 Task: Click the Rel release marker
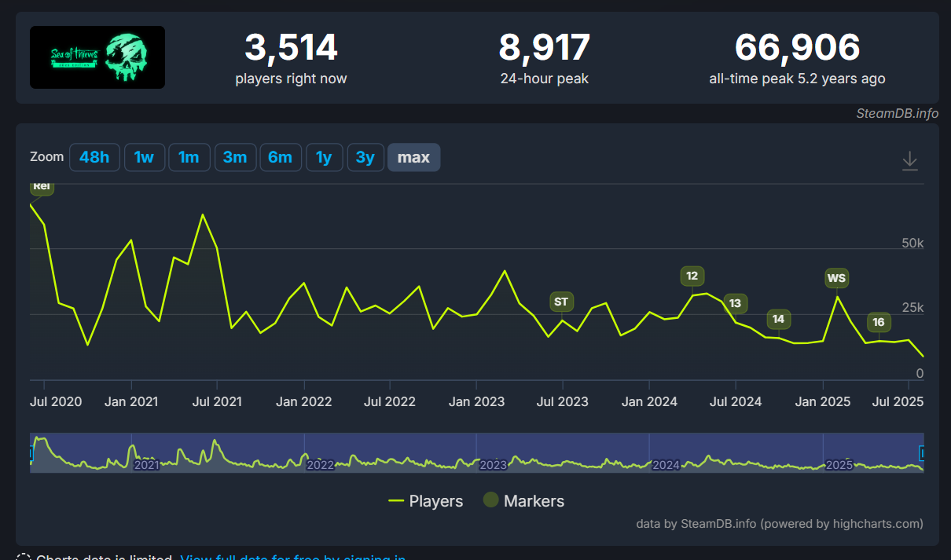point(42,187)
